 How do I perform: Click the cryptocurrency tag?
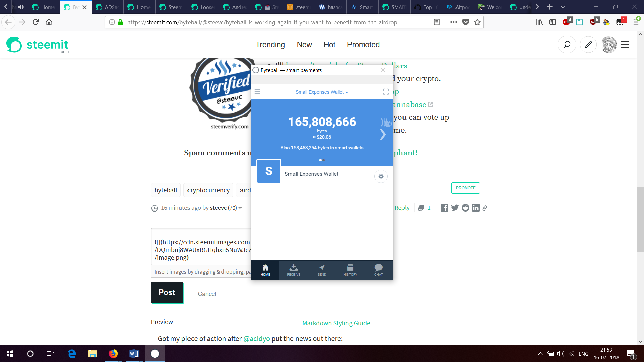pyautogui.click(x=208, y=190)
